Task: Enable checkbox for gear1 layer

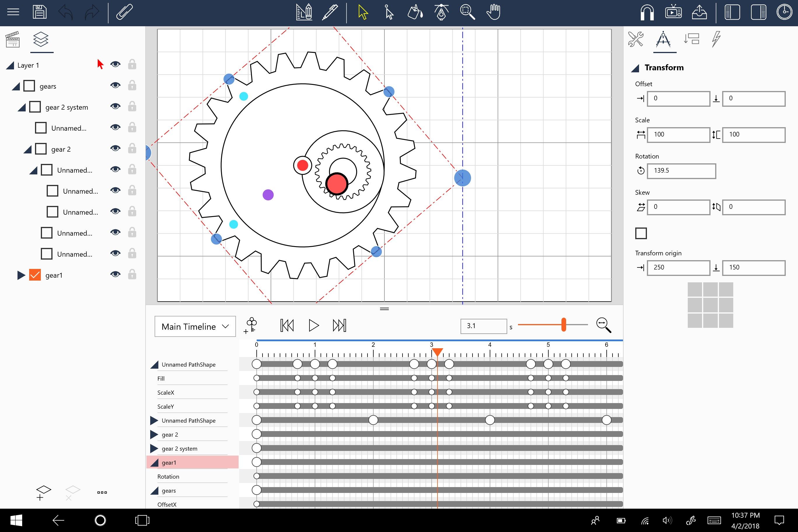Action: pos(34,274)
